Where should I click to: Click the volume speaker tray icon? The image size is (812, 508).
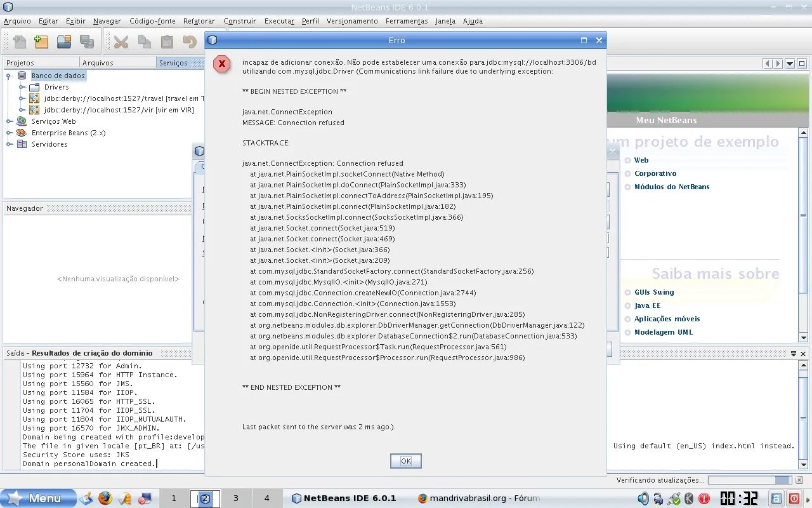pos(643,498)
